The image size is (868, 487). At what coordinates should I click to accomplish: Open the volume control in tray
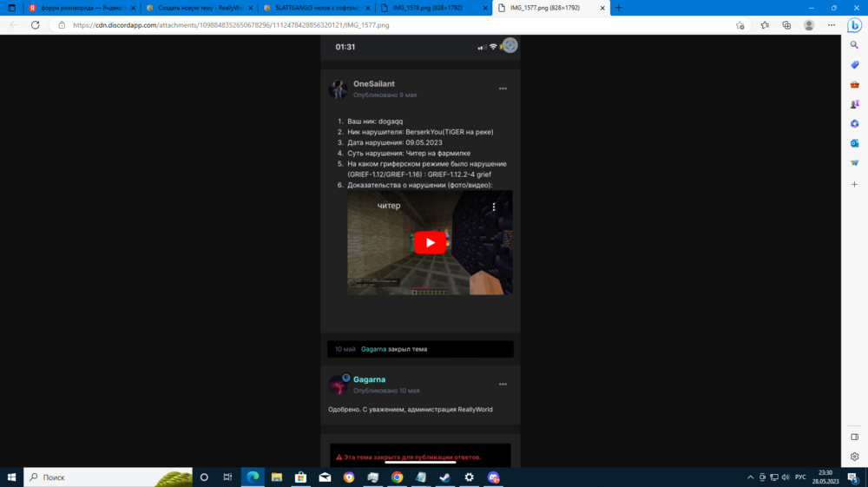tap(786, 477)
